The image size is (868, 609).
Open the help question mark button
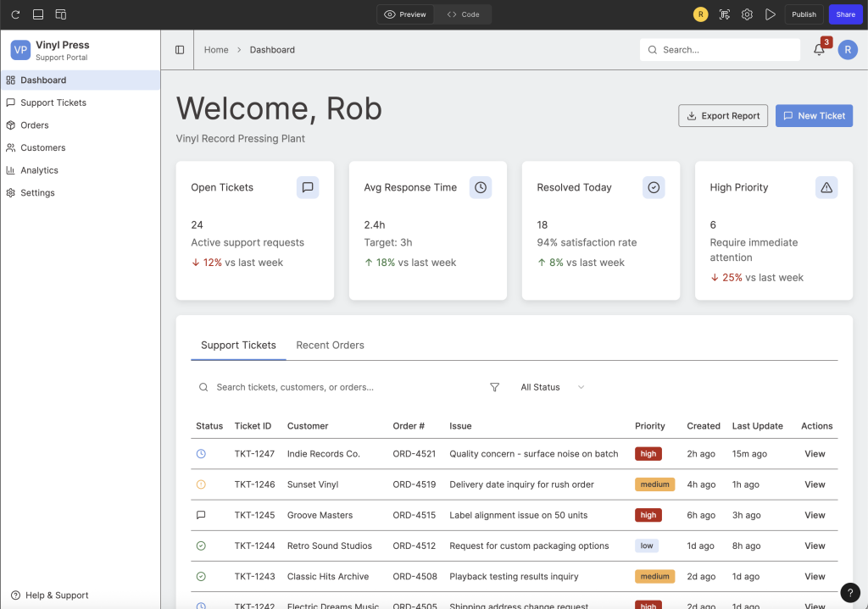850,593
